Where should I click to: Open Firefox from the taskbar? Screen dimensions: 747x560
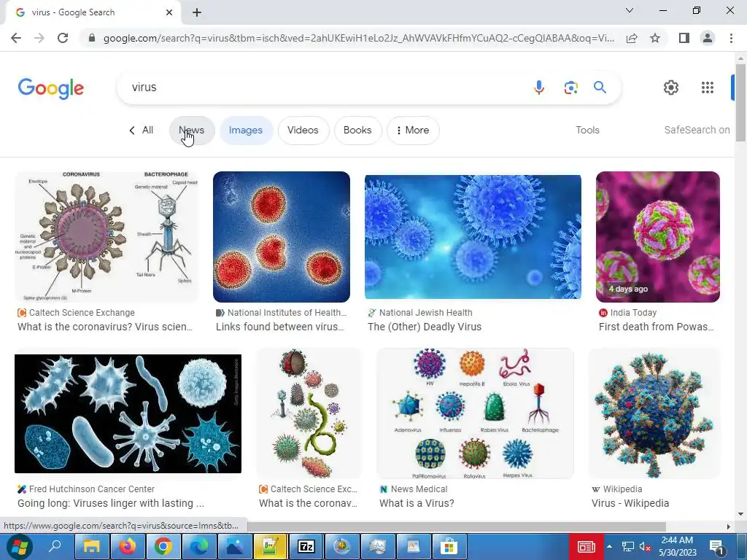pyautogui.click(x=128, y=546)
